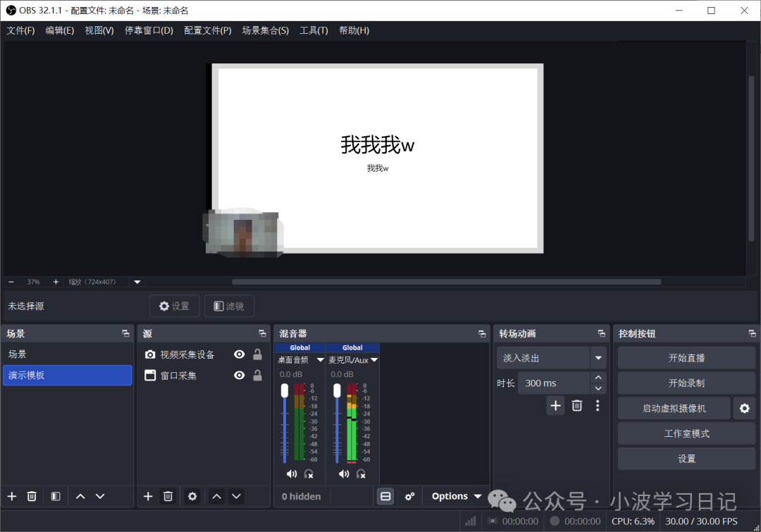The width and height of the screenshot is (761, 532).
Task: Open the Options dropdown in the mixer
Action: coord(454,496)
